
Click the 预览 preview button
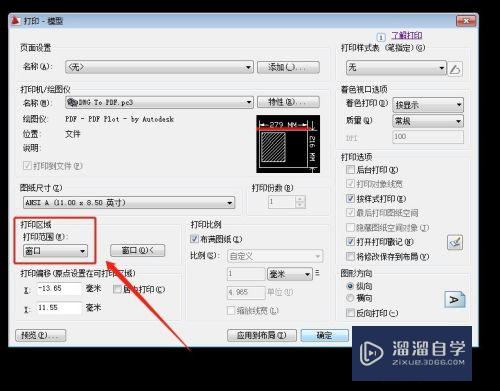click(x=40, y=335)
